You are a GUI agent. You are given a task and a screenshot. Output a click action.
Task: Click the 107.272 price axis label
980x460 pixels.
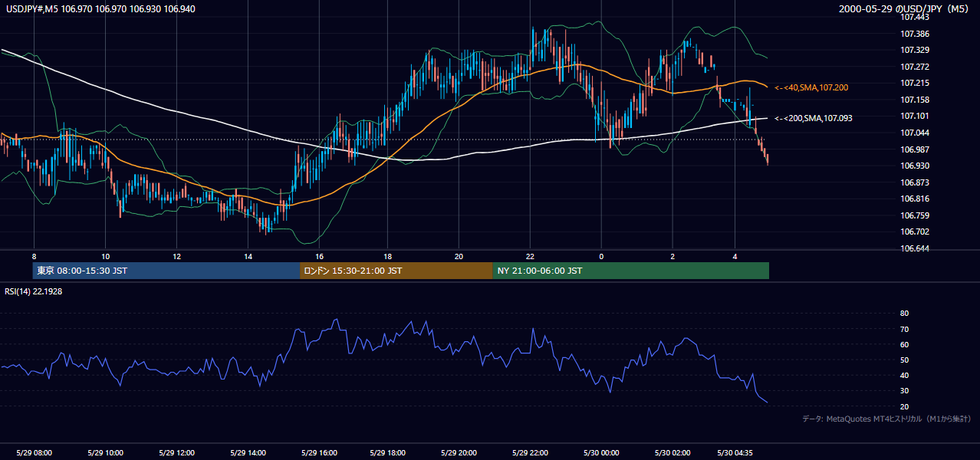click(x=916, y=67)
